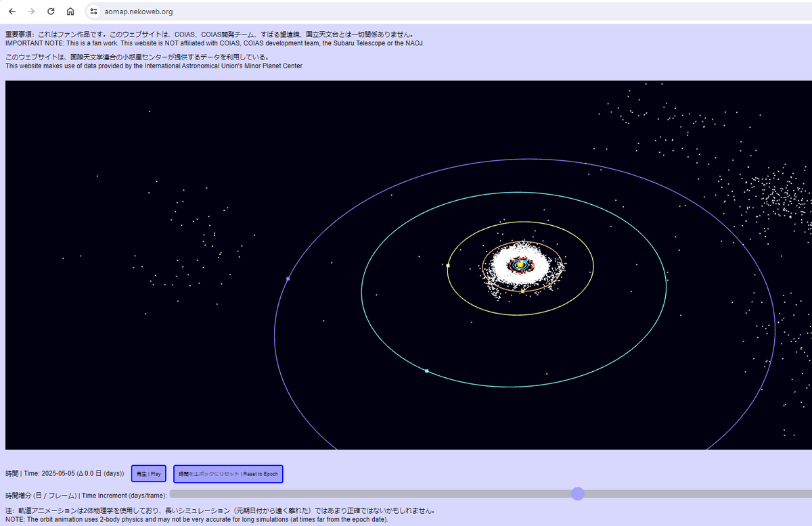Navigate back in the browser
Image resolution: width=812 pixels, height=526 pixels.
tap(12, 11)
